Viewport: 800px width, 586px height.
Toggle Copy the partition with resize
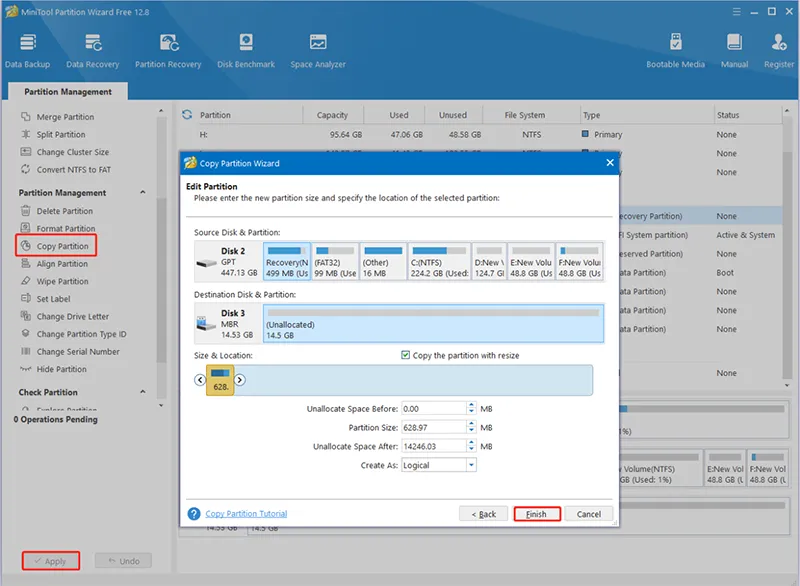(x=405, y=355)
